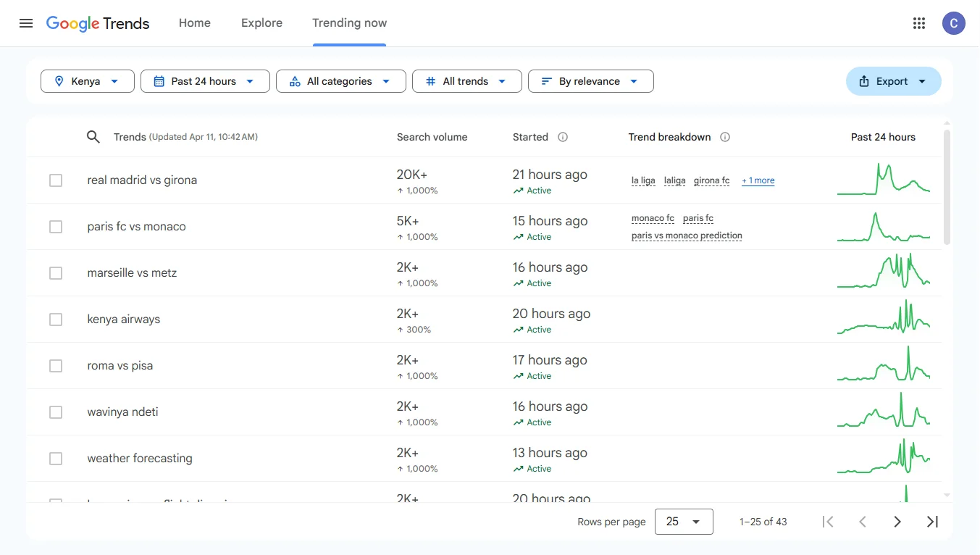Click the paris fc breakdown link
The width and height of the screenshot is (980, 555).
click(x=698, y=218)
